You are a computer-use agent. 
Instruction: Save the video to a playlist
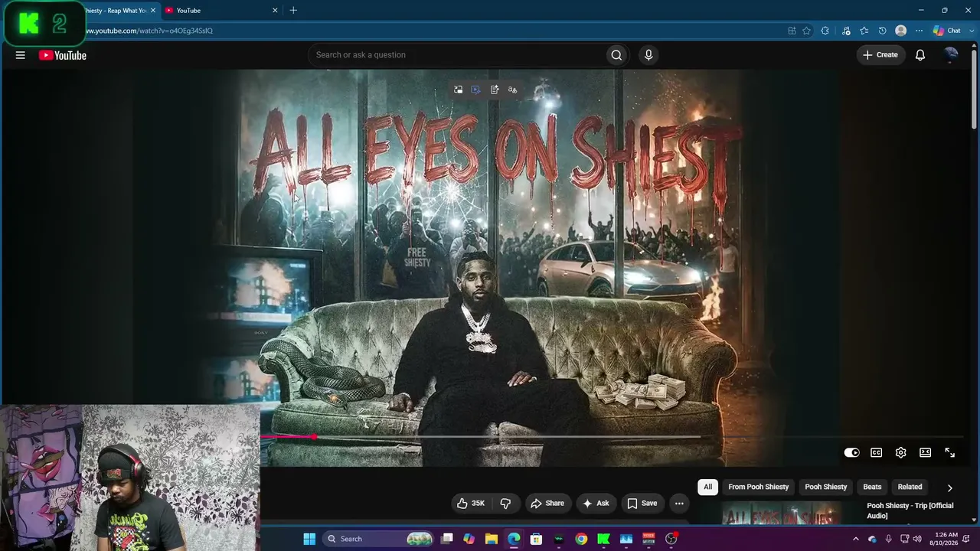(x=642, y=504)
